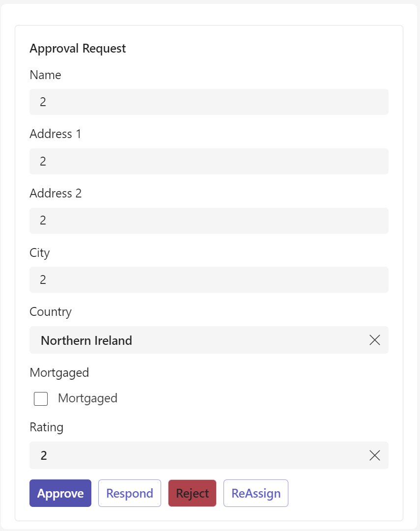Click the Approval Request heading
Image resolution: width=420 pixels, height=531 pixels.
tap(78, 49)
